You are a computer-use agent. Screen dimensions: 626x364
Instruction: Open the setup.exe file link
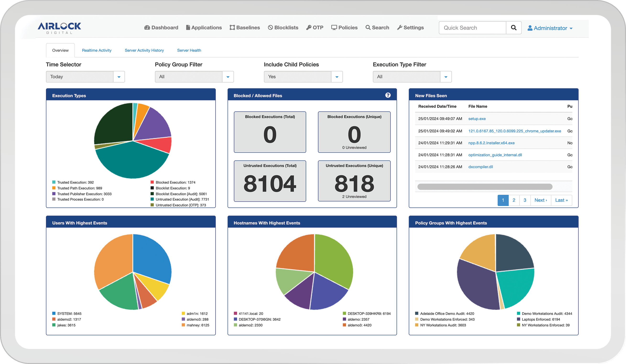477,119
